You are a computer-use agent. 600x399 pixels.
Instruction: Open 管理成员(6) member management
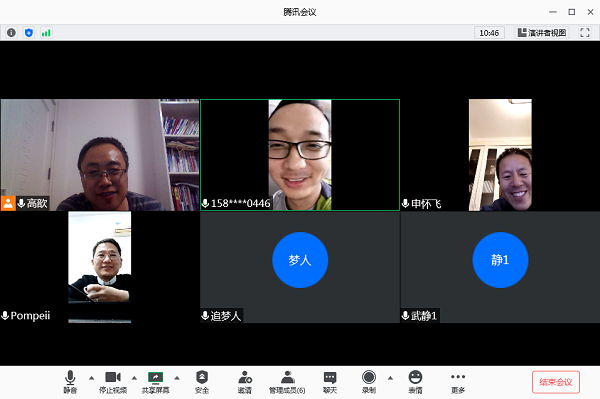(x=287, y=382)
